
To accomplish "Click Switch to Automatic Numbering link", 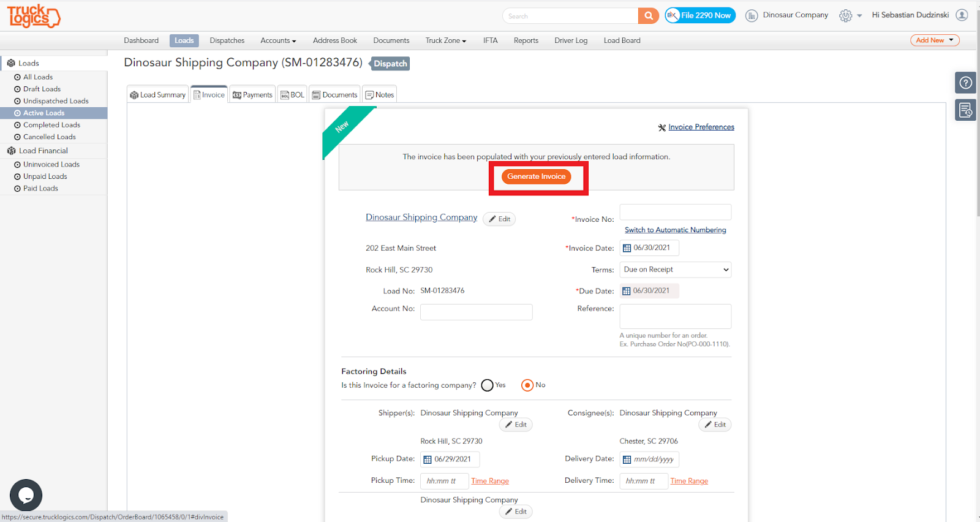I will [676, 230].
